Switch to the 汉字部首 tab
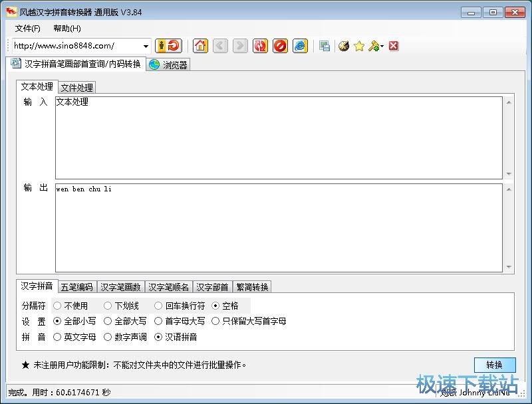 pos(212,287)
